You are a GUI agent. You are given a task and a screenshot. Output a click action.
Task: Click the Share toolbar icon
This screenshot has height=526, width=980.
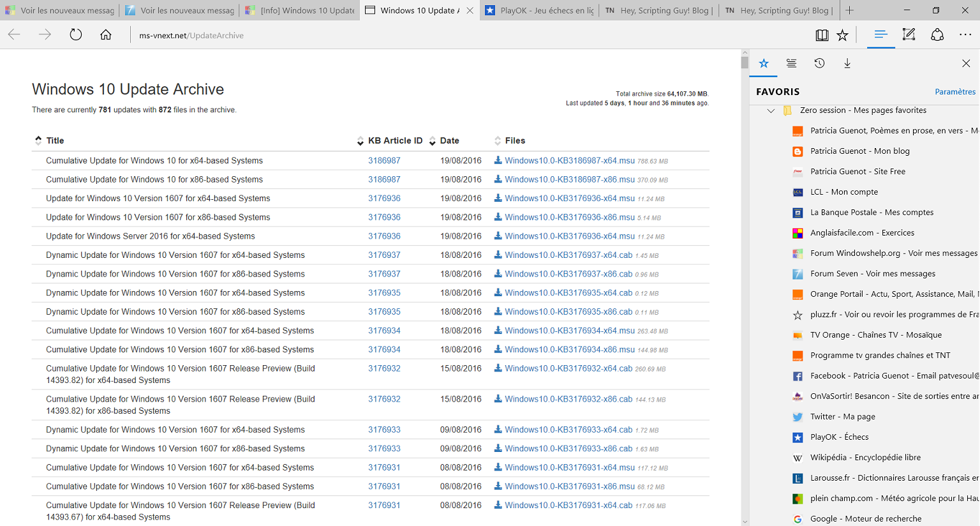point(937,35)
